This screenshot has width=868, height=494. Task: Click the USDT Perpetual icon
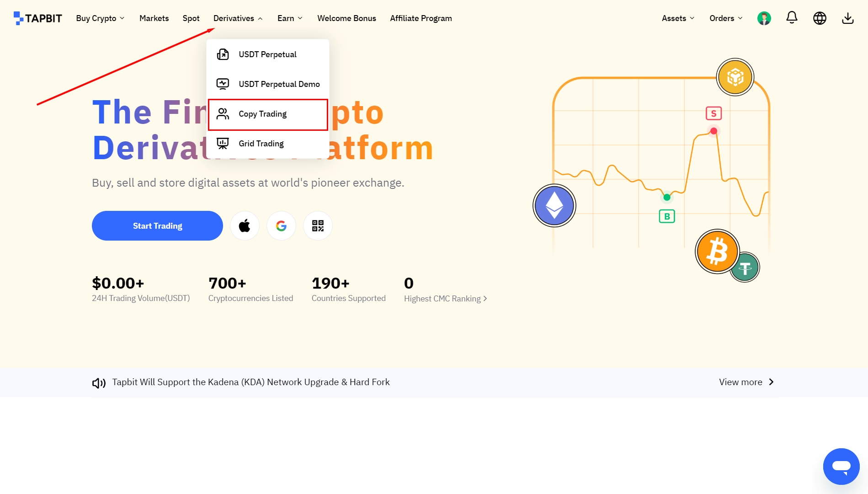click(223, 54)
